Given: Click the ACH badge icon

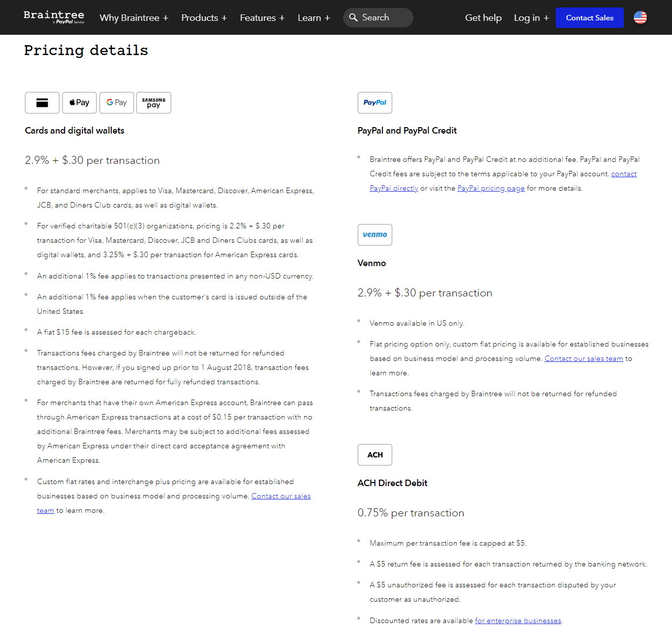Looking at the screenshot, I should pyautogui.click(x=375, y=455).
